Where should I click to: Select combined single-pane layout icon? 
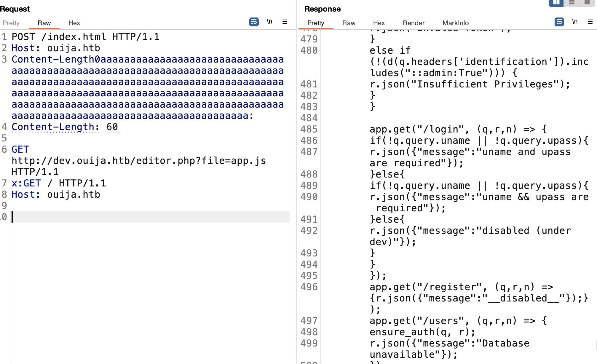587,3
